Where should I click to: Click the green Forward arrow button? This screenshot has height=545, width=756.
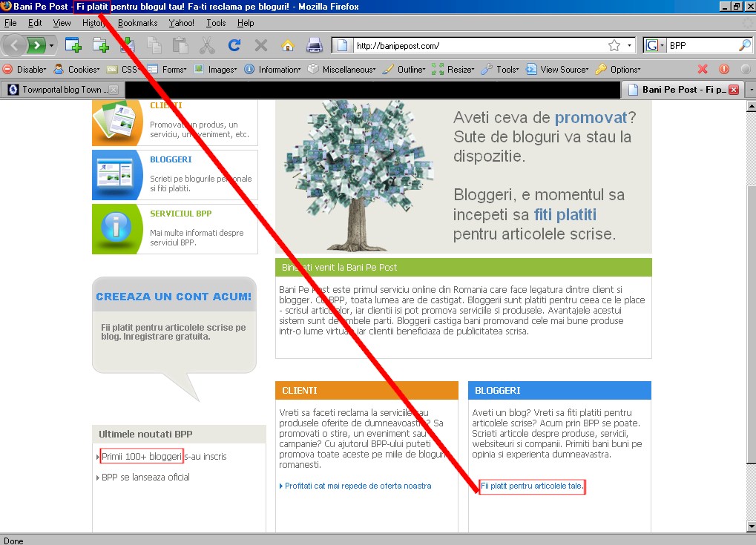coord(37,45)
